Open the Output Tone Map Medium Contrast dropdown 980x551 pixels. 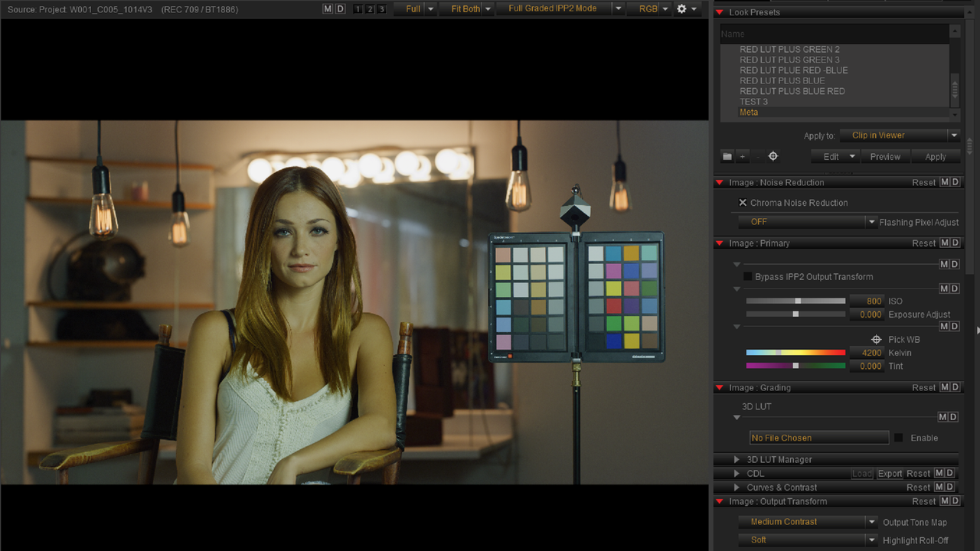click(808, 522)
